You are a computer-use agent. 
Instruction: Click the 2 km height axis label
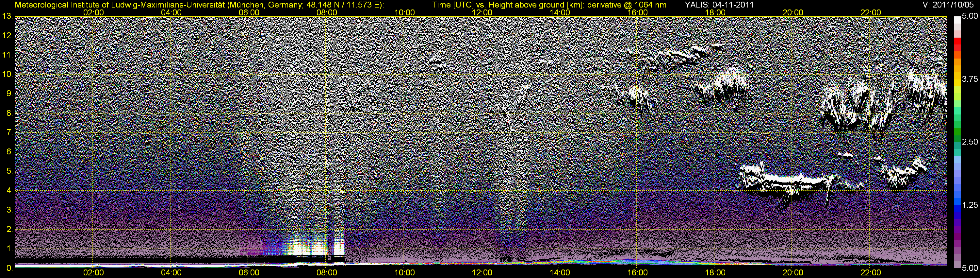pyautogui.click(x=9, y=230)
